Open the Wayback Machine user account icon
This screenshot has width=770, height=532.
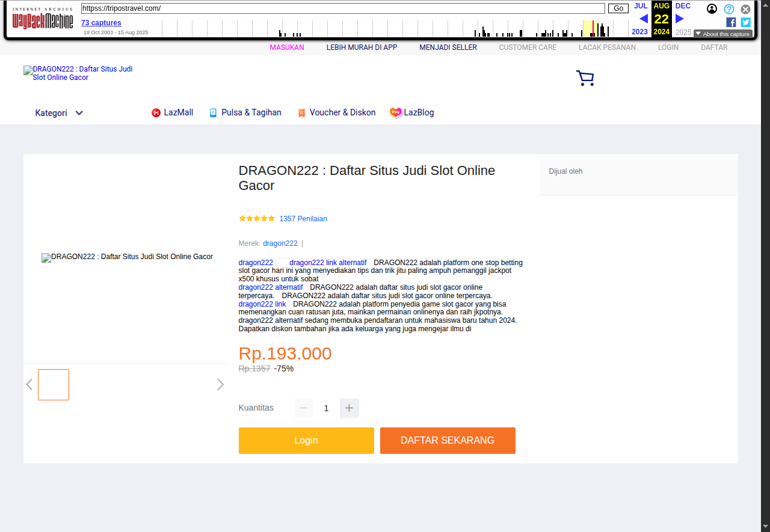[712, 9]
